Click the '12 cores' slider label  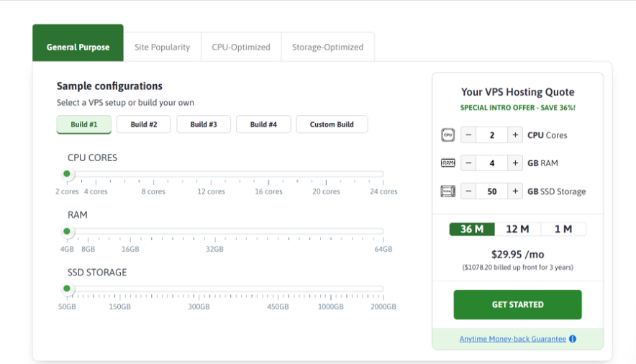211,191
